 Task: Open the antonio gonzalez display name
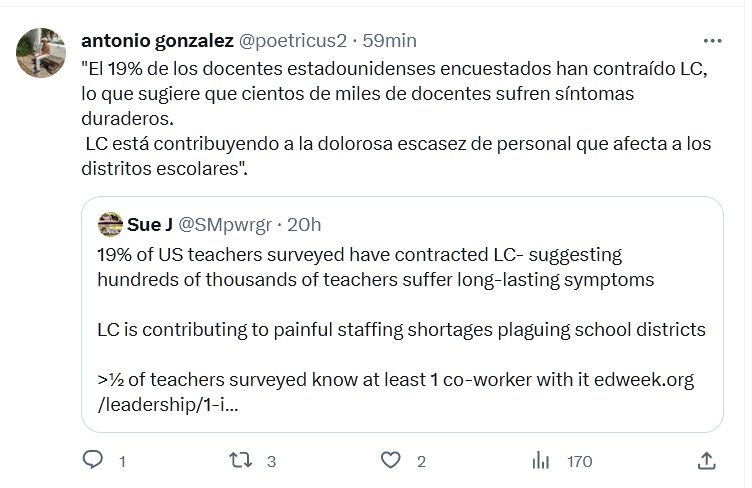155,41
